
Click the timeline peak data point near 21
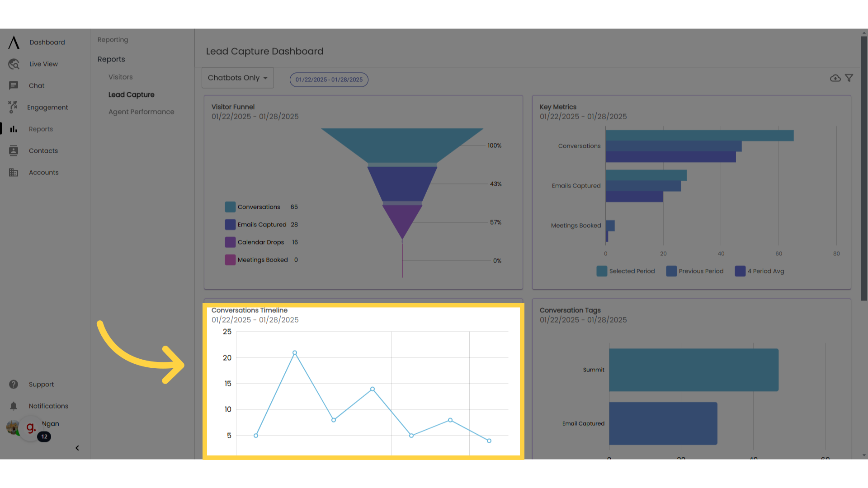click(x=295, y=353)
